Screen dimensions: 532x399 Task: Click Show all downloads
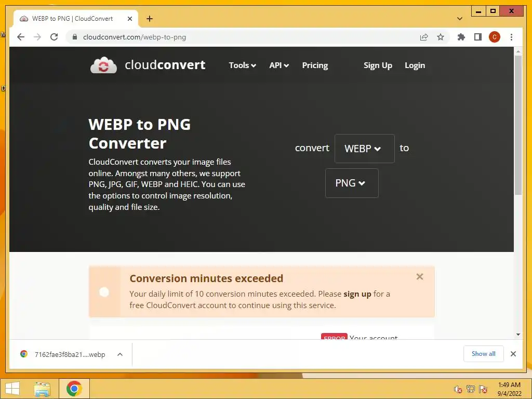pos(484,354)
